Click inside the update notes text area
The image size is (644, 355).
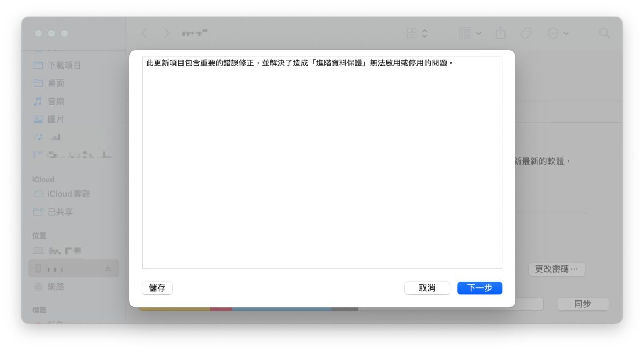click(x=321, y=161)
